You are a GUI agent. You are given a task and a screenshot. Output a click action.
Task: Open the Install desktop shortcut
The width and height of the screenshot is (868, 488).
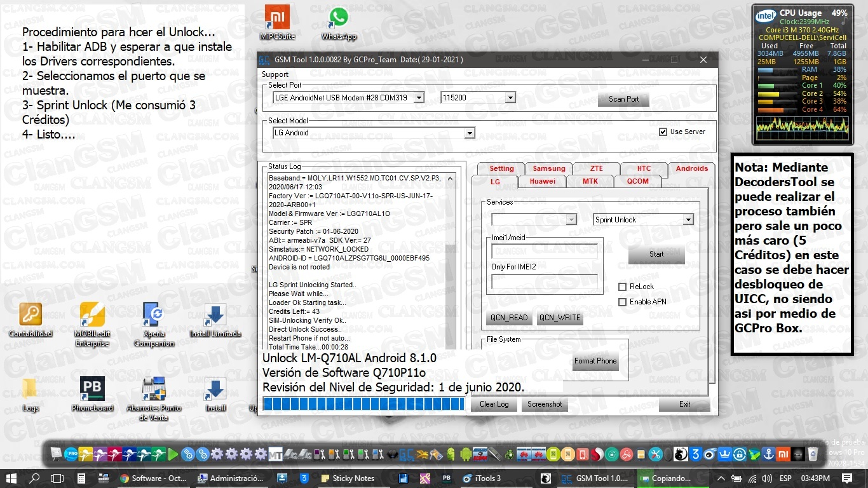tap(215, 395)
